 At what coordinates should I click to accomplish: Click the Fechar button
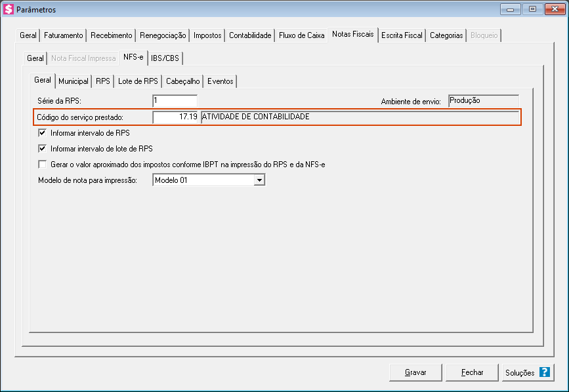[473, 372]
